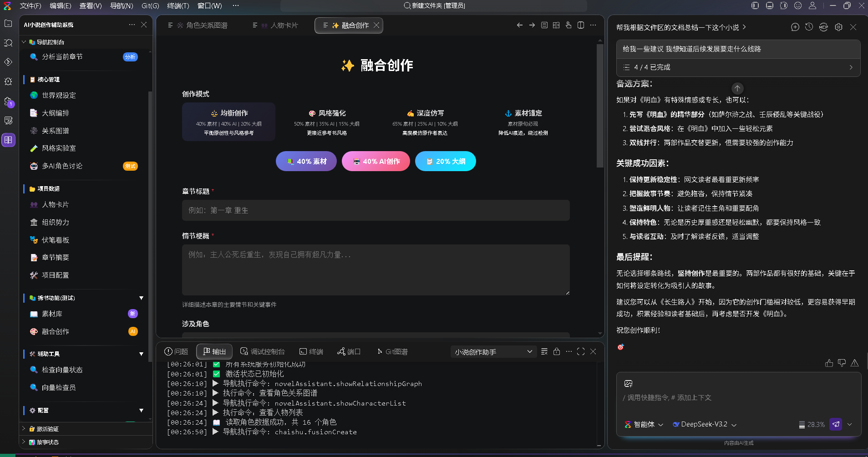This screenshot has height=457, width=868.
Task: Open chat settings gear icon
Action: pos(838,27)
